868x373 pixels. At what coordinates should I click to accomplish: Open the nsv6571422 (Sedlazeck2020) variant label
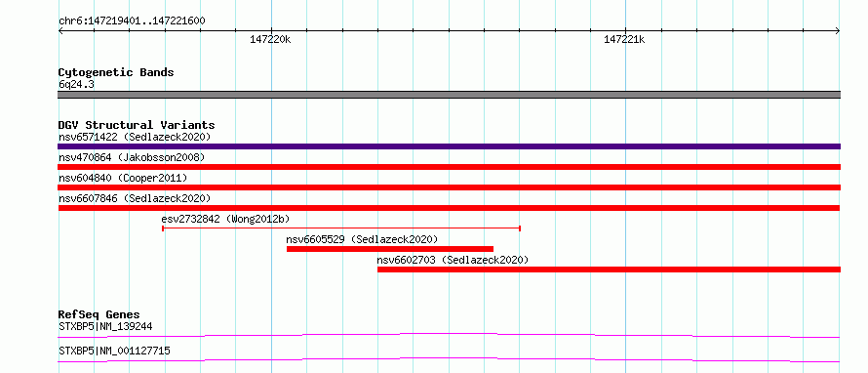[135, 137]
